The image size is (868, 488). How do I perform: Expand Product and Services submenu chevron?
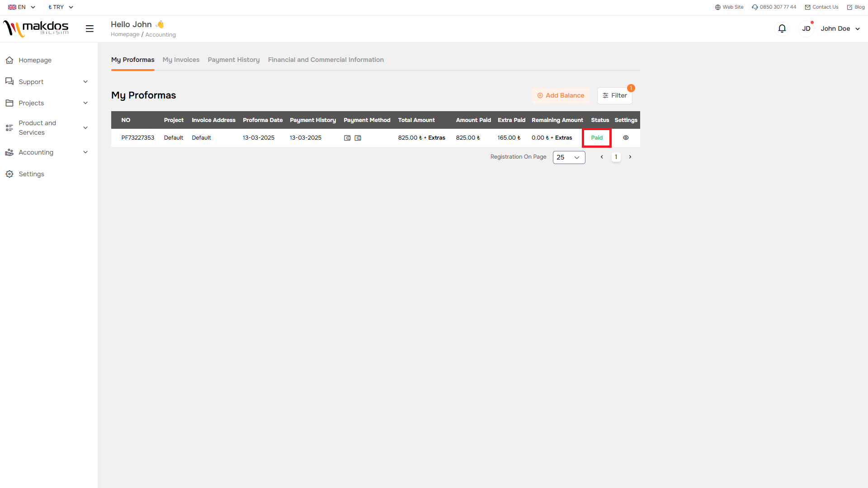[85, 128]
